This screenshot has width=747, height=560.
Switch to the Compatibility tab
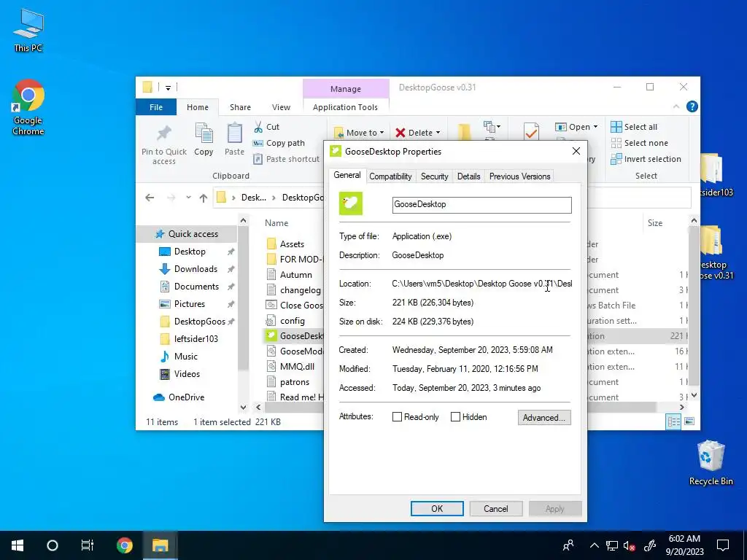pos(390,176)
